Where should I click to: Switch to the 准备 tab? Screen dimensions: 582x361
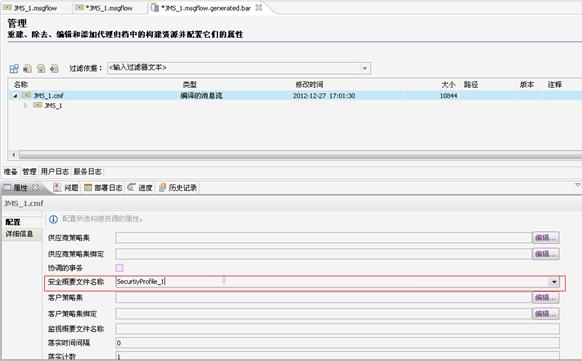[x=10, y=171]
